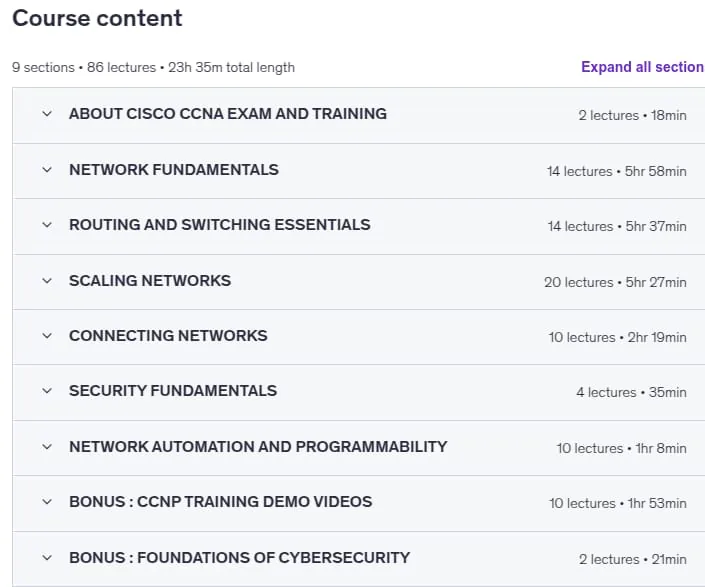
Task: Click the 2 lectures • 18min label
Action: (632, 116)
